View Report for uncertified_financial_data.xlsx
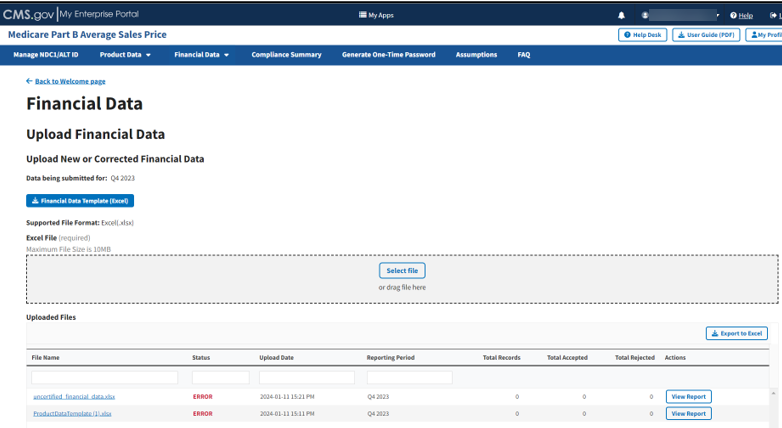The width and height of the screenshot is (782, 428). pyautogui.click(x=688, y=397)
